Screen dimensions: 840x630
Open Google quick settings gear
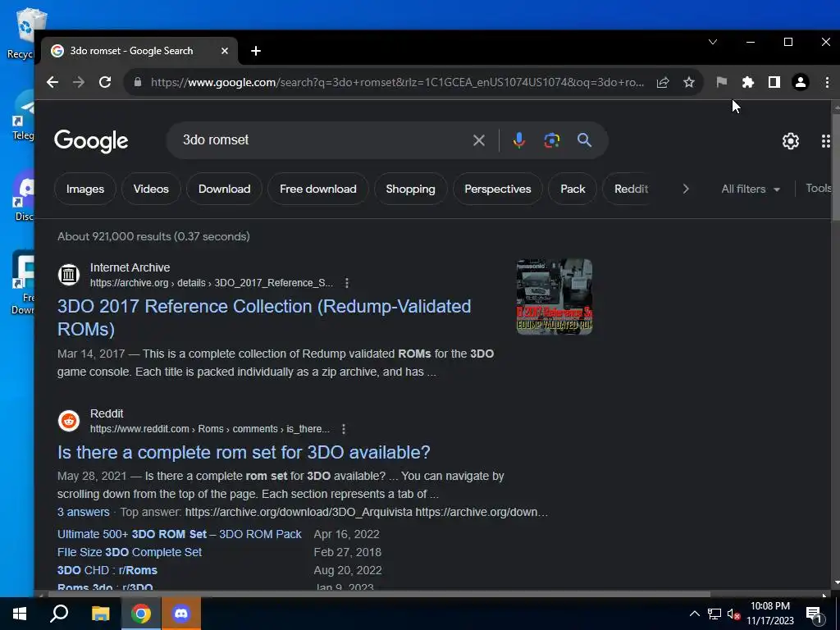(x=791, y=141)
